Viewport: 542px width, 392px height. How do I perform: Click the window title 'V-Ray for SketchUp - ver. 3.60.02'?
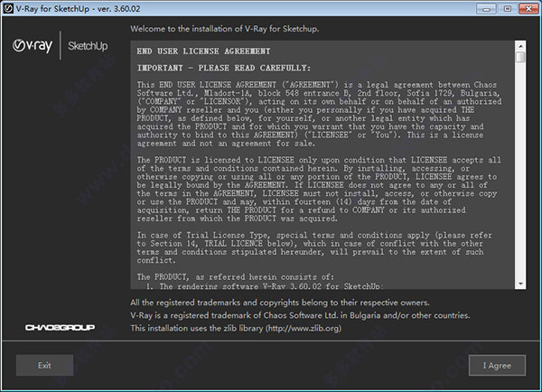click(78, 9)
